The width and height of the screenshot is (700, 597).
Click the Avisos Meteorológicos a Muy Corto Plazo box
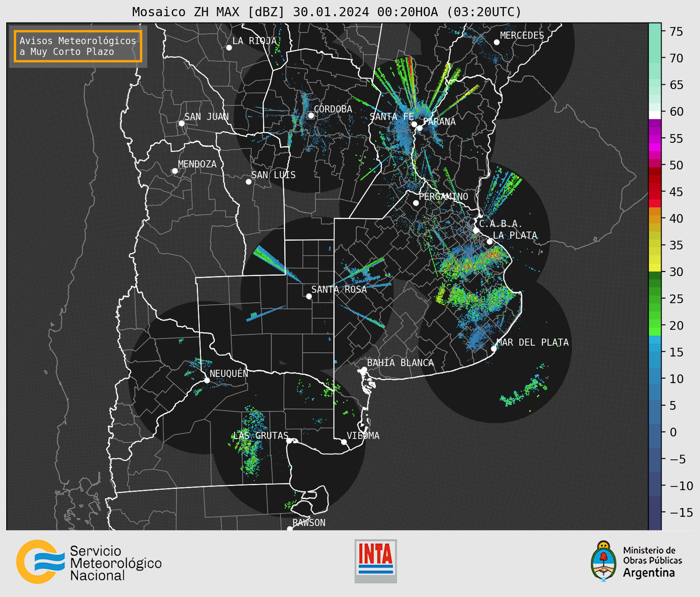[78, 46]
